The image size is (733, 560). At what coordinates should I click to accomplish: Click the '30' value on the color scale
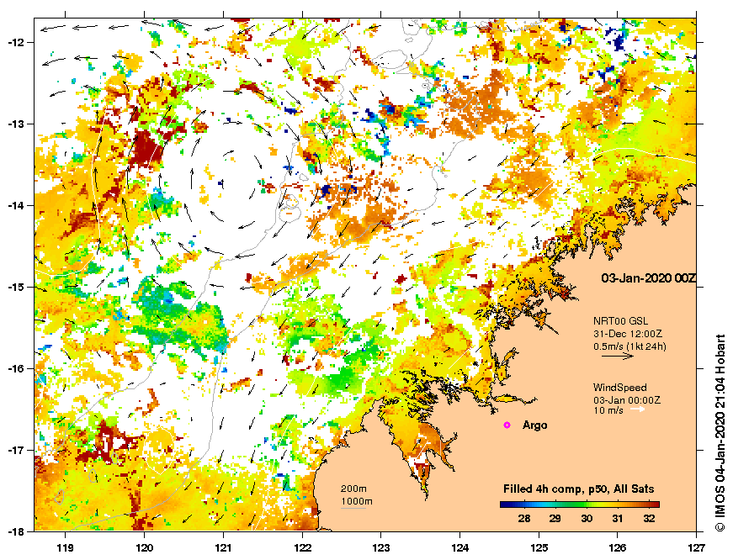pos(587,519)
